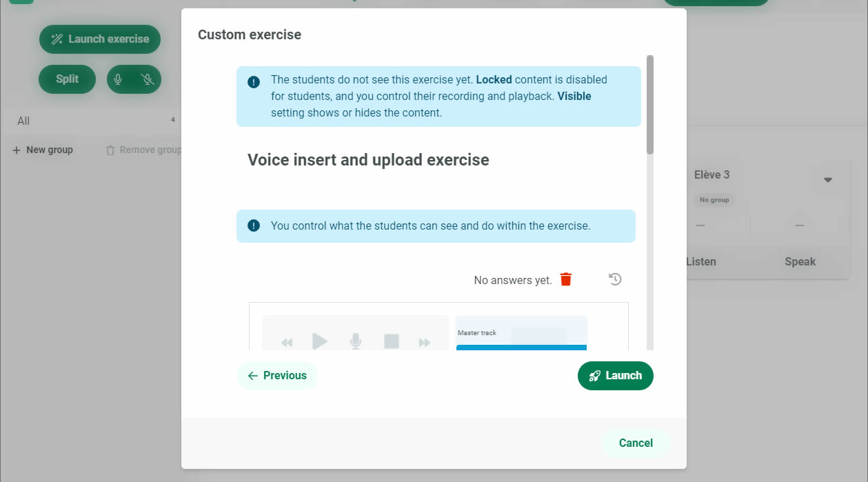Select the All groups list item
The image size is (868, 482).
pyautogui.click(x=23, y=121)
